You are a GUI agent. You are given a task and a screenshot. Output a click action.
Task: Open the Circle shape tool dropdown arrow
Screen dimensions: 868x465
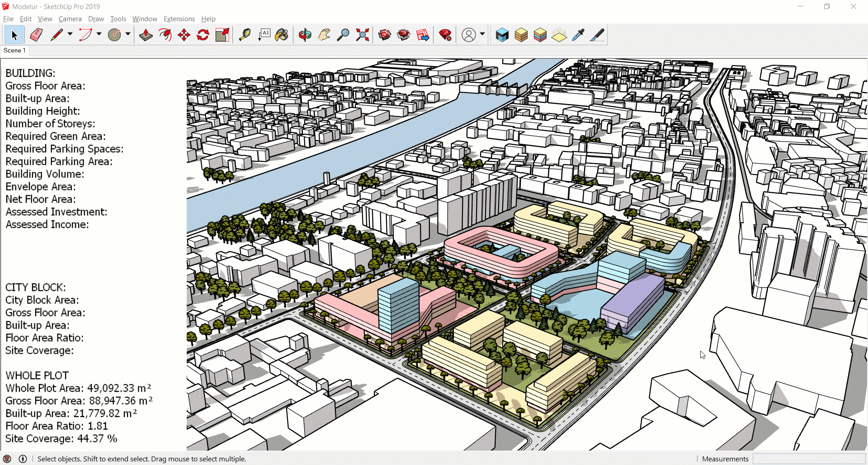[128, 34]
